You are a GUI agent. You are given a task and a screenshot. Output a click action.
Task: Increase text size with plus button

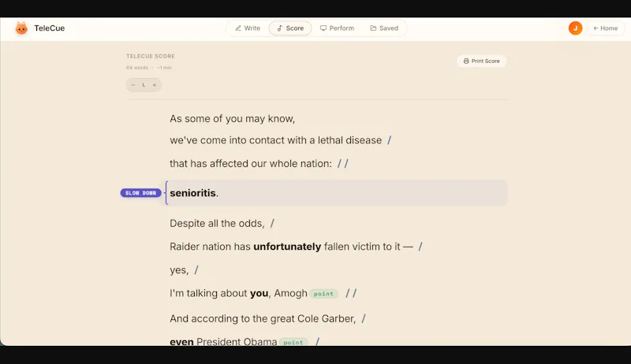(x=154, y=85)
